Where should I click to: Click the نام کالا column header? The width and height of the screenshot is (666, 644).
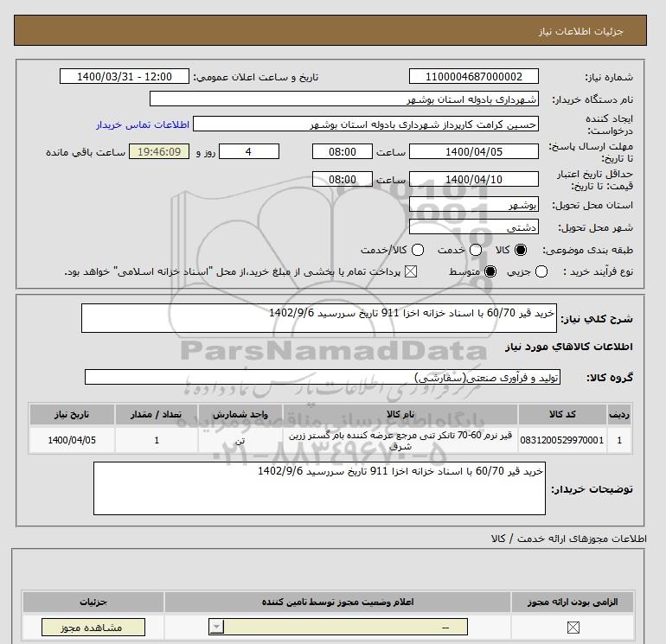(x=400, y=414)
